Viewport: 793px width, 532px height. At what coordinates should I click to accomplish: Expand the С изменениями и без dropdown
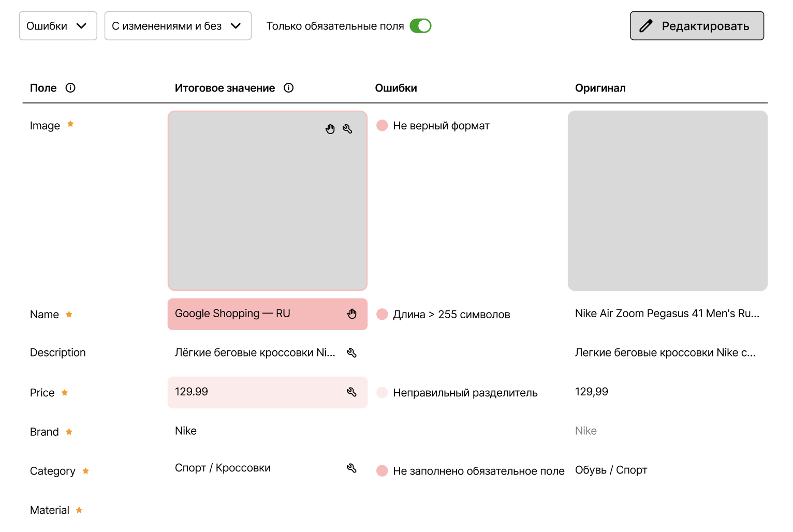178,26
